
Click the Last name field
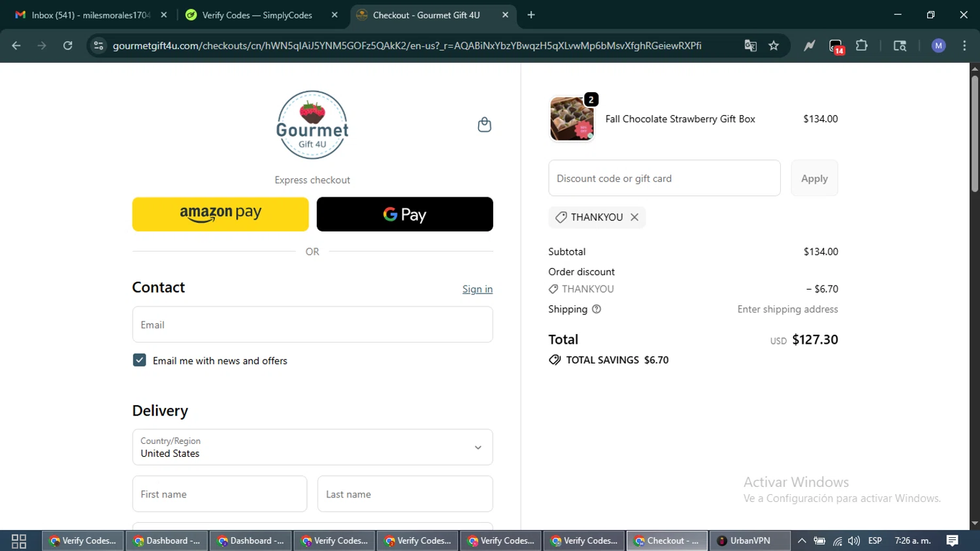pyautogui.click(x=405, y=494)
